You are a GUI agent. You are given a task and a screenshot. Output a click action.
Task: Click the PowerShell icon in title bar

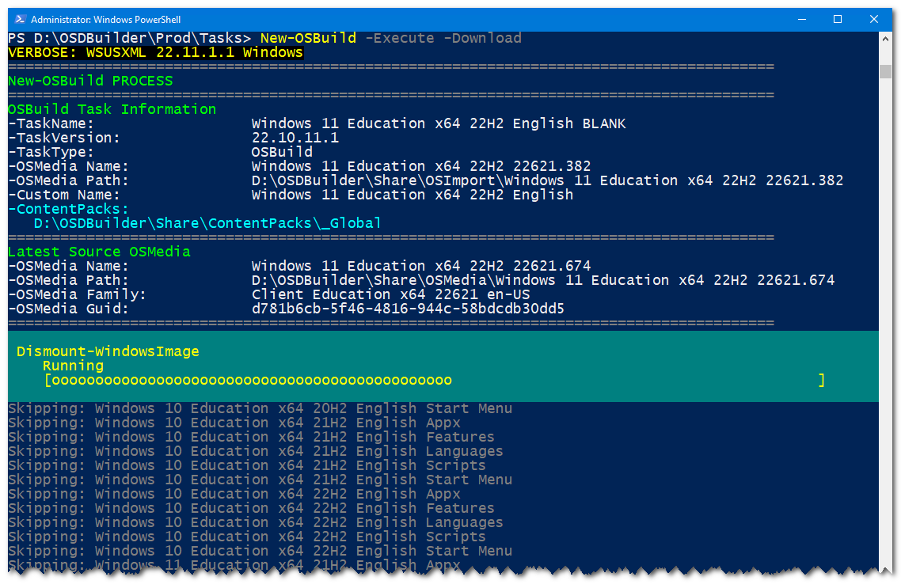click(x=20, y=19)
